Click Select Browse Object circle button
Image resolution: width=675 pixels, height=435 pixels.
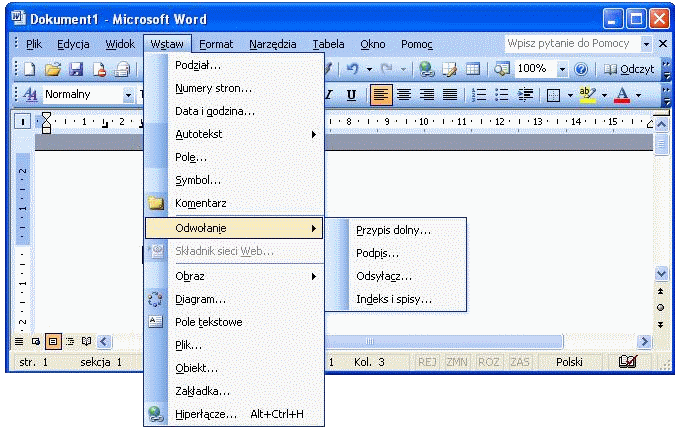coord(660,308)
